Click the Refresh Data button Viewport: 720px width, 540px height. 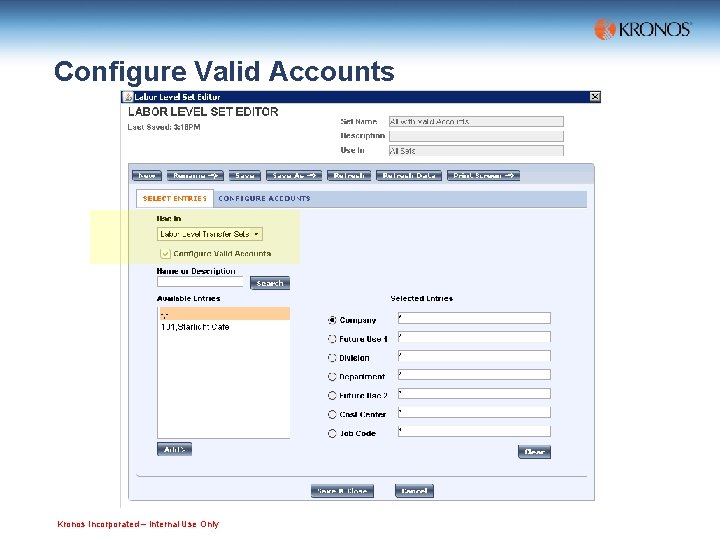(x=409, y=175)
